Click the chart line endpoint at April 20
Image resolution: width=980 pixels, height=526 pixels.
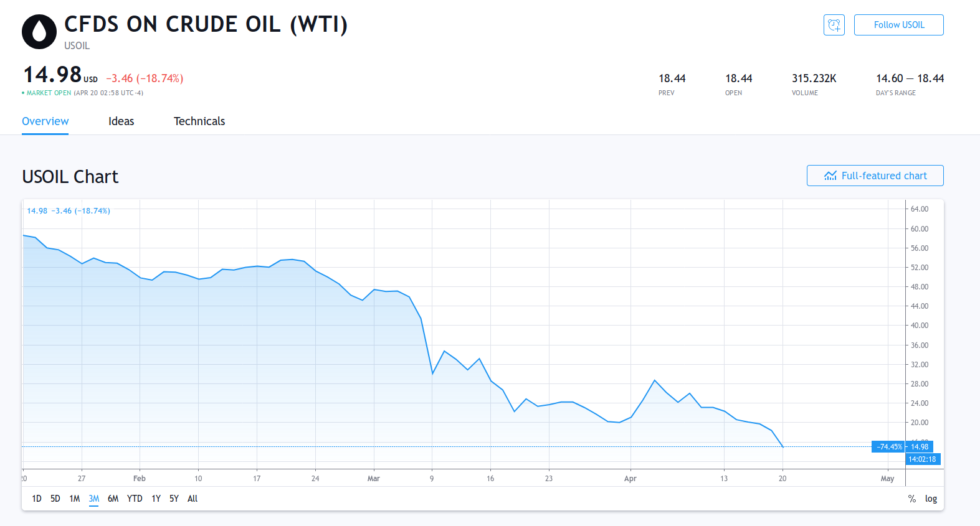[x=783, y=446]
